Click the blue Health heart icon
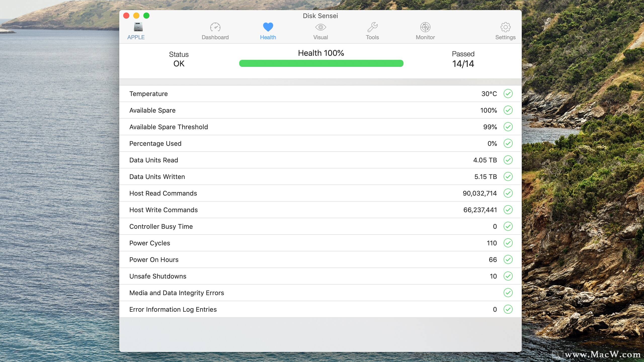This screenshot has width=644, height=362. tap(268, 27)
